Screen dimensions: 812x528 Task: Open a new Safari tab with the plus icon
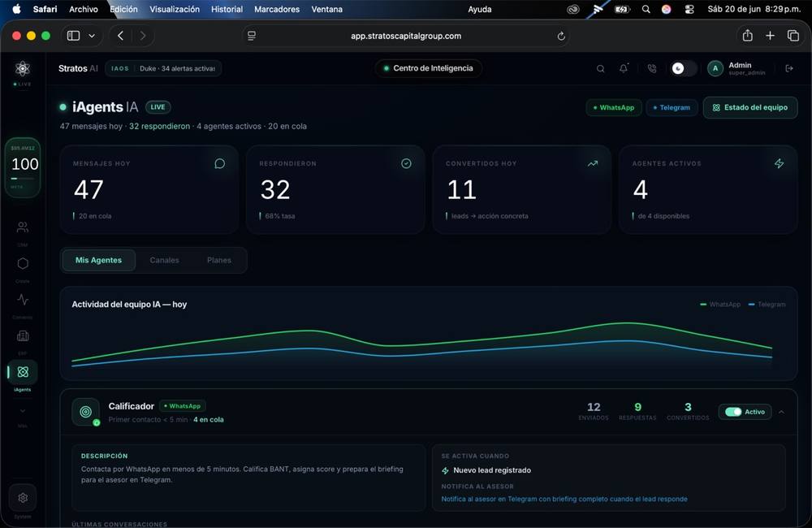tap(770, 36)
